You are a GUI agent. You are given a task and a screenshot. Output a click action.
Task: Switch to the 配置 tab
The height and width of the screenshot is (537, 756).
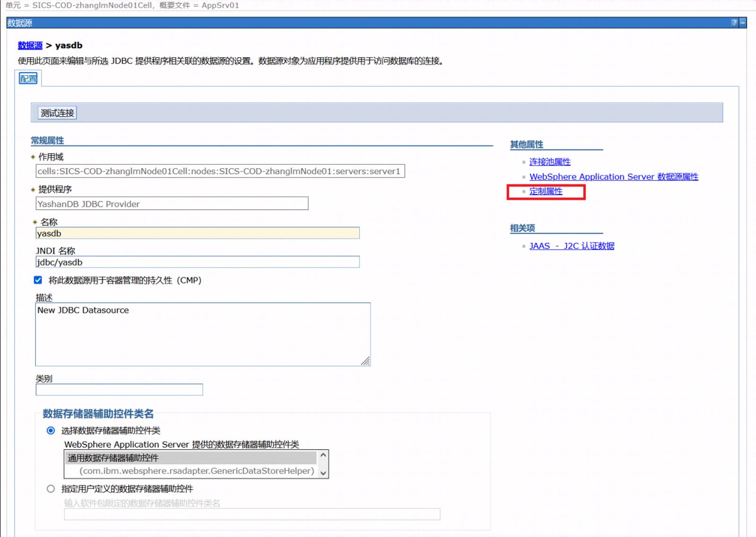click(x=28, y=78)
